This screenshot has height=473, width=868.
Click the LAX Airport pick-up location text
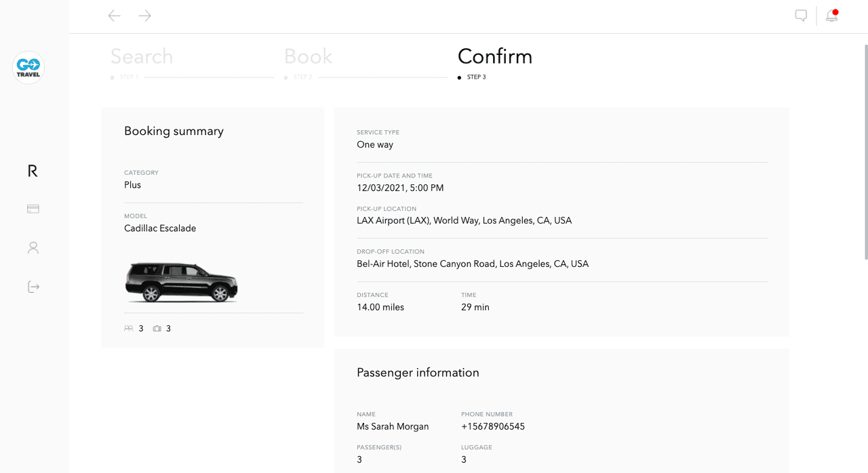pos(464,221)
